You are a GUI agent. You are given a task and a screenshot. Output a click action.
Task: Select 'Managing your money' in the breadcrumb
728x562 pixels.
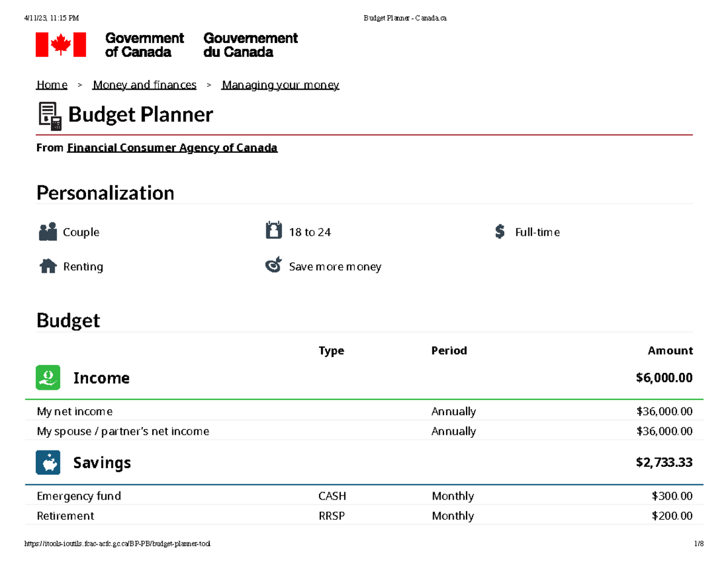click(280, 84)
